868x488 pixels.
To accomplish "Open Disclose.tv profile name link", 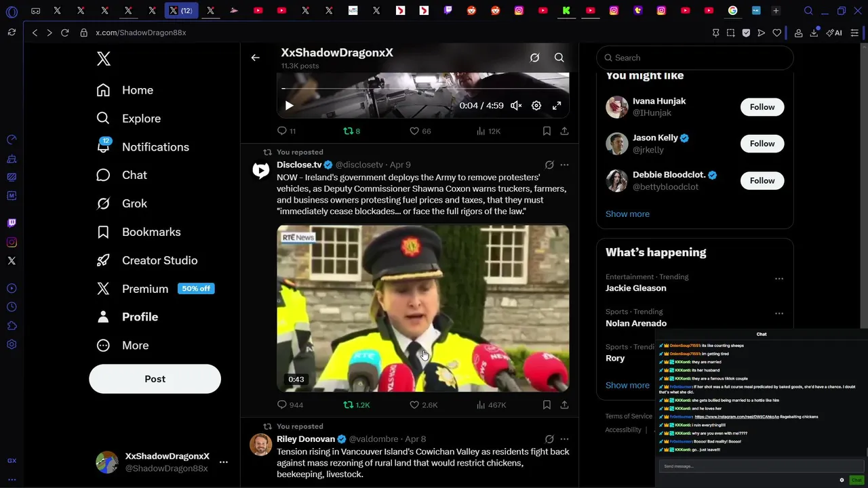I will [299, 165].
